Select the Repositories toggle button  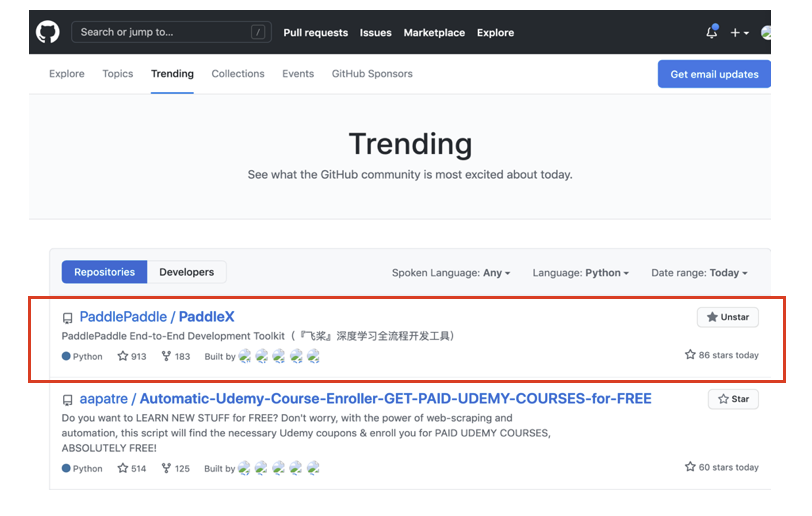[105, 272]
